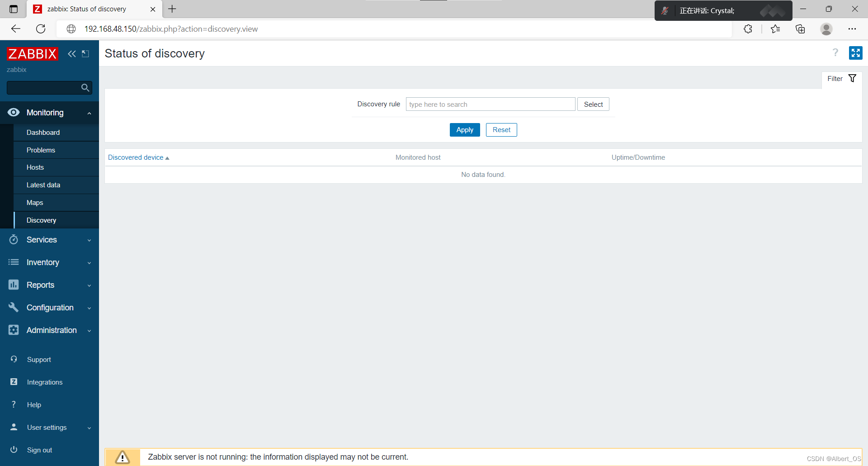
Task: Click the sidebar search magnifier icon
Action: (85, 88)
